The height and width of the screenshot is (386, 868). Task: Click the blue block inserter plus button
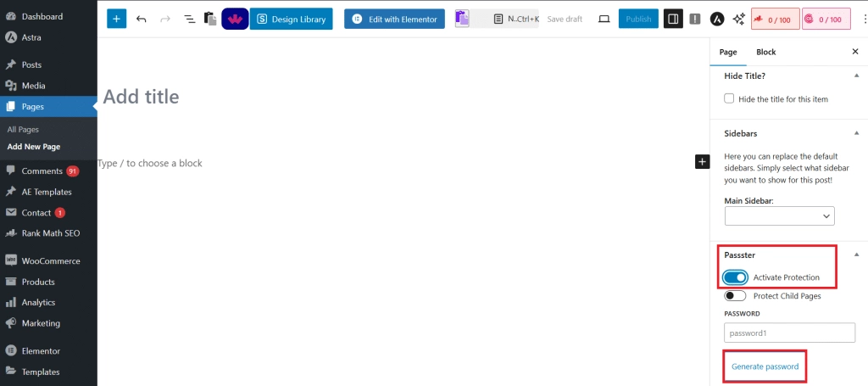[x=116, y=19]
